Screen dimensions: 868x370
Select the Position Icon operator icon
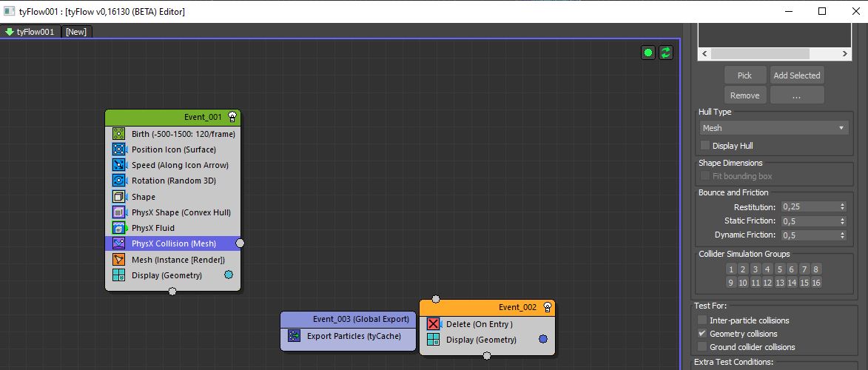point(118,149)
